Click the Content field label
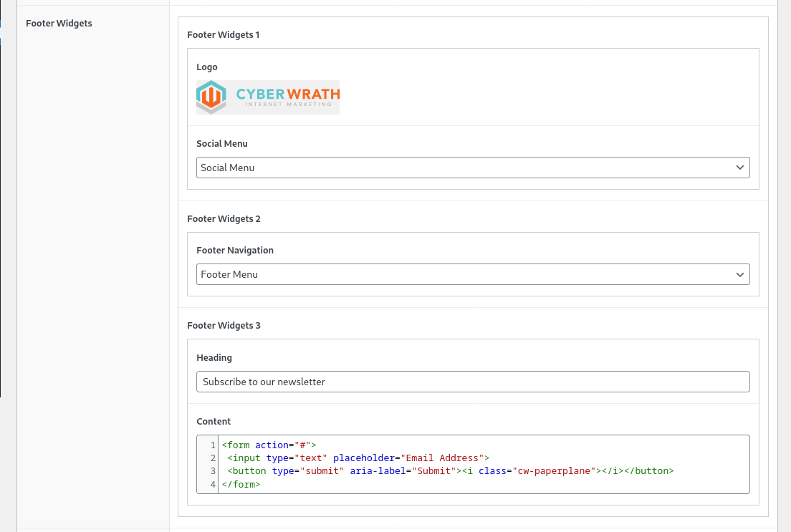791x532 pixels. [214, 421]
